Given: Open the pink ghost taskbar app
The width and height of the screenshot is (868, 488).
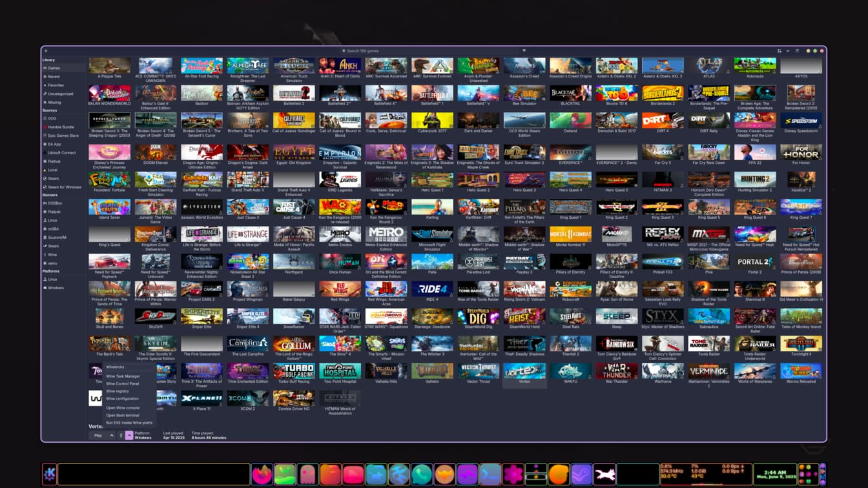Looking at the screenshot, I should point(307,474).
